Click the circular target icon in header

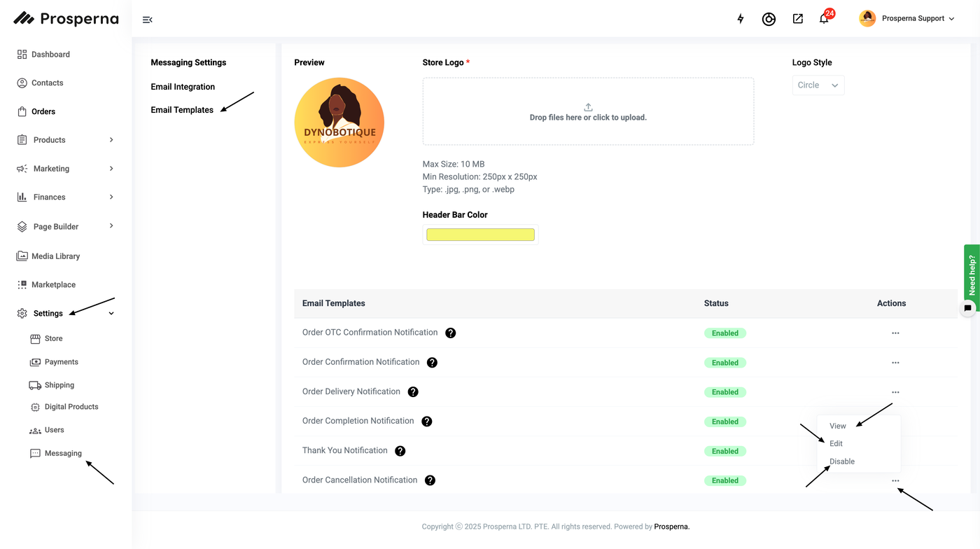point(769,19)
